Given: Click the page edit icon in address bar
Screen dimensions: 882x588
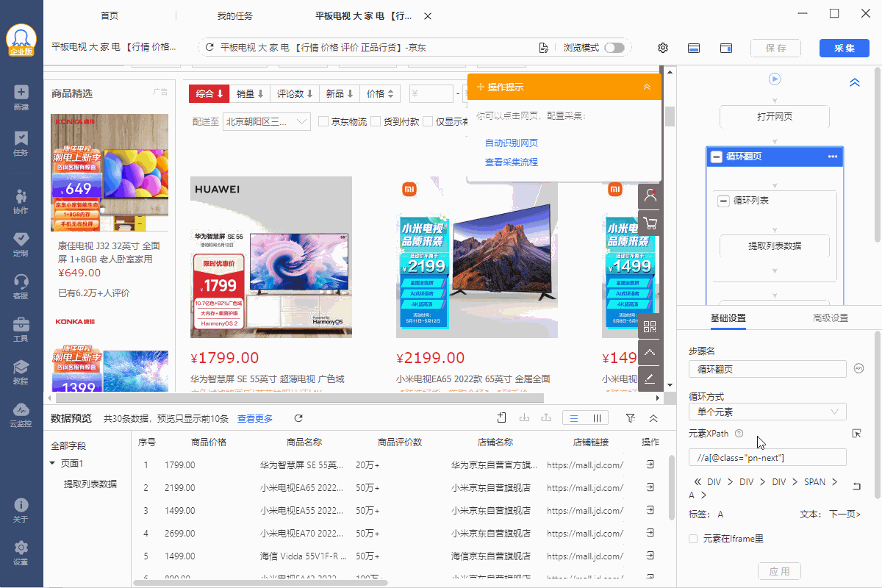Looking at the screenshot, I should pyautogui.click(x=544, y=48).
